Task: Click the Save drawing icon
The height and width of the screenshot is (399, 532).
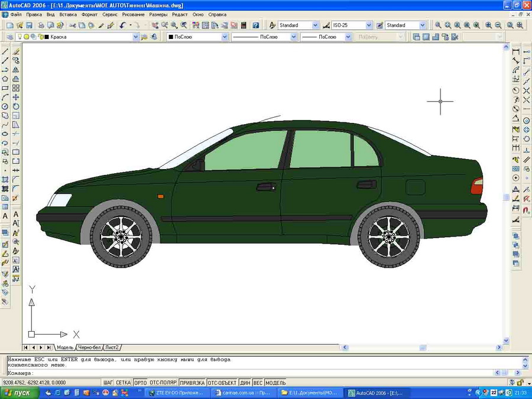Action: [x=29, y=25]
